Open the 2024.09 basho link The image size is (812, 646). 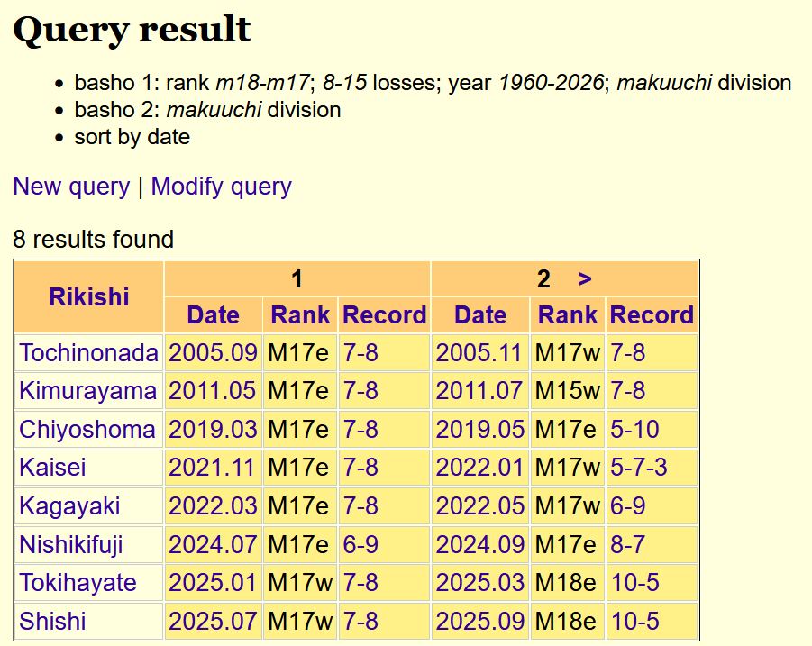(480, 545)
